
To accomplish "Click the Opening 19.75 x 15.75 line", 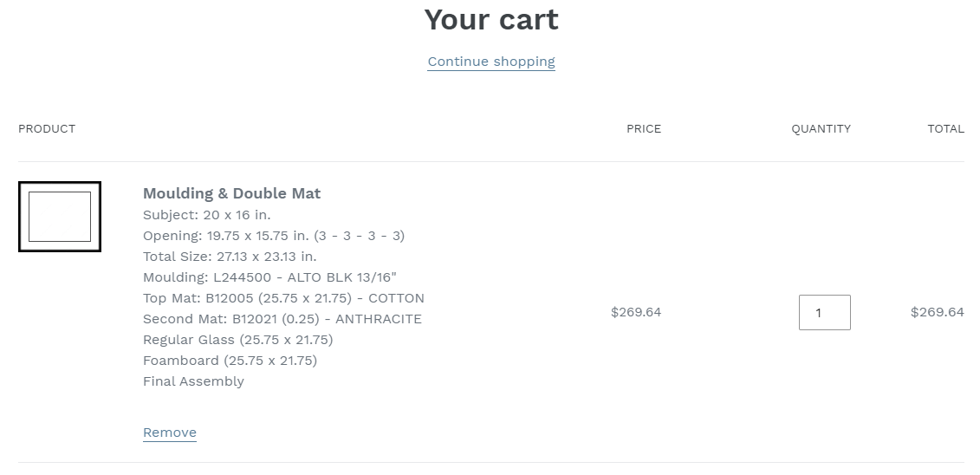I will click(x=274, y=236).
